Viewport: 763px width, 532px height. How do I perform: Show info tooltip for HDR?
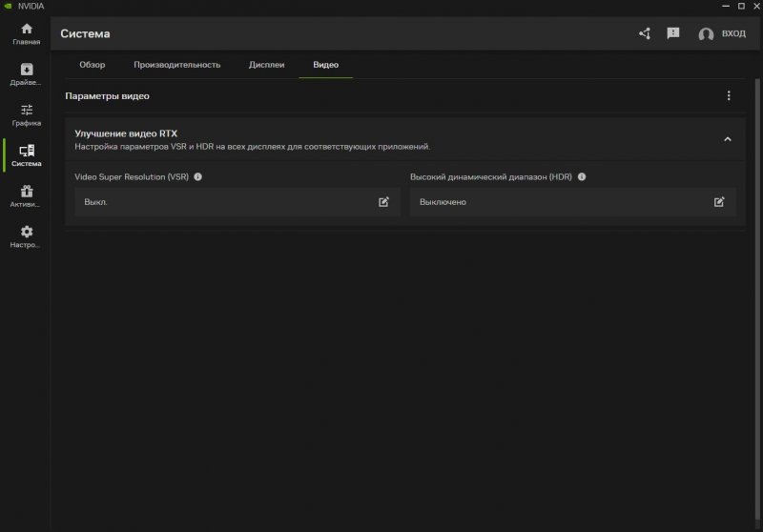pyautogui.click(x=582, y=177)
